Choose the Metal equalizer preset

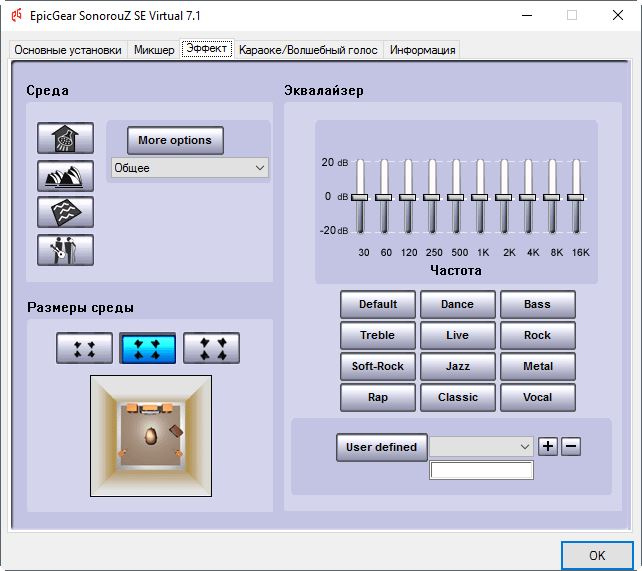tap(538, 366)
